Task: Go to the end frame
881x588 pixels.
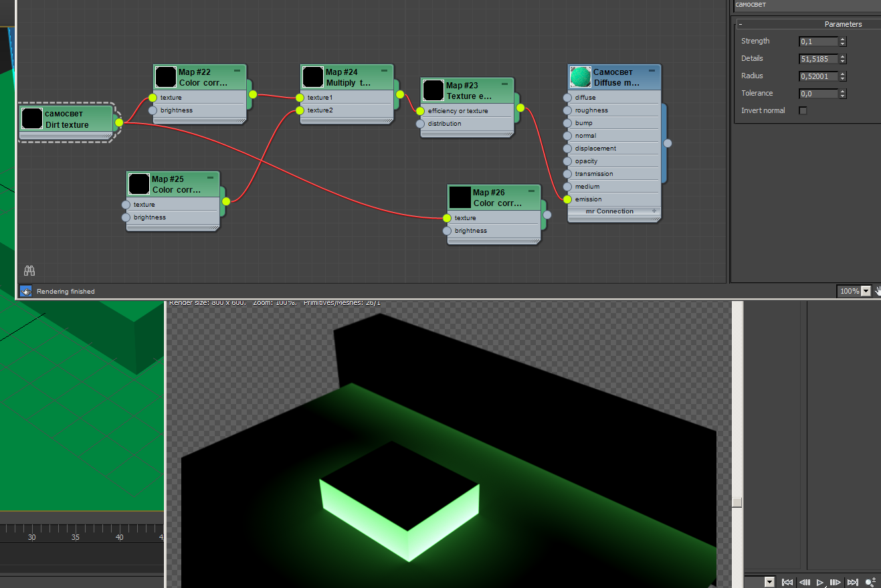Action: pyautogui.click(x=852, y=583)
